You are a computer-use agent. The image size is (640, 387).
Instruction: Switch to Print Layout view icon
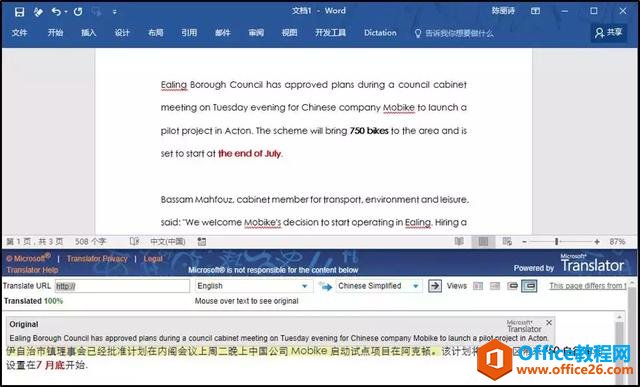(x=483, y=242)
